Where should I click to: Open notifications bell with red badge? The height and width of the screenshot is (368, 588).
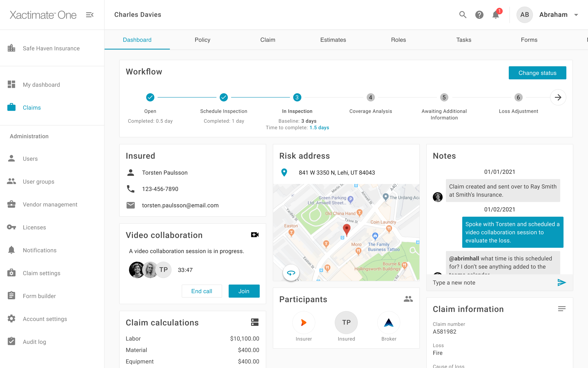pos(496,15)
